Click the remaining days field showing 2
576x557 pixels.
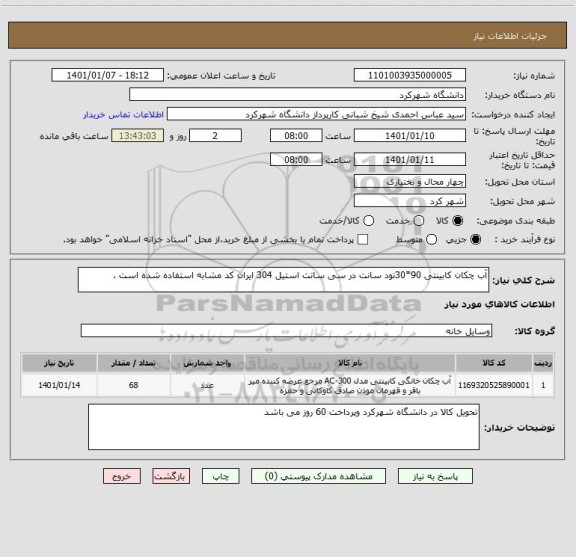click(215, 136)
